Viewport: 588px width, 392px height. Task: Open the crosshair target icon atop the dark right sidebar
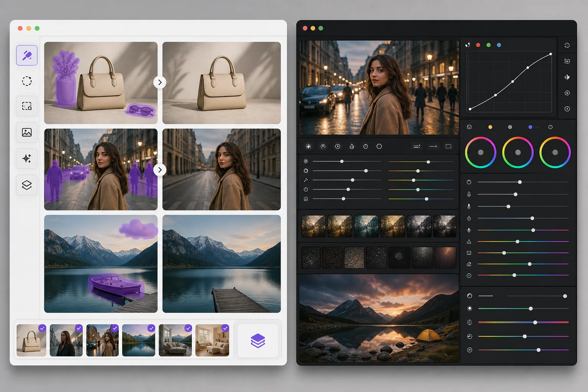[567, 45]
